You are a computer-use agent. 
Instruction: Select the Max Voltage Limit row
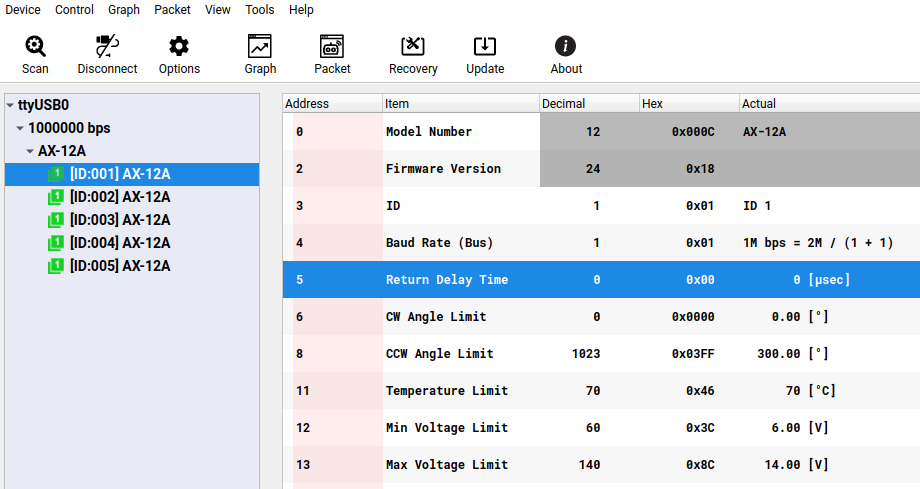(601, 464)
